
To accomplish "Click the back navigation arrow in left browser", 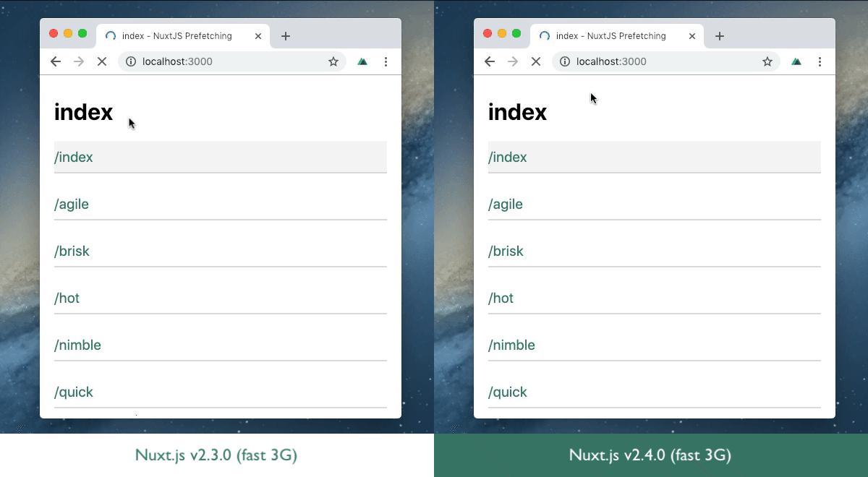I will point(56,61).
